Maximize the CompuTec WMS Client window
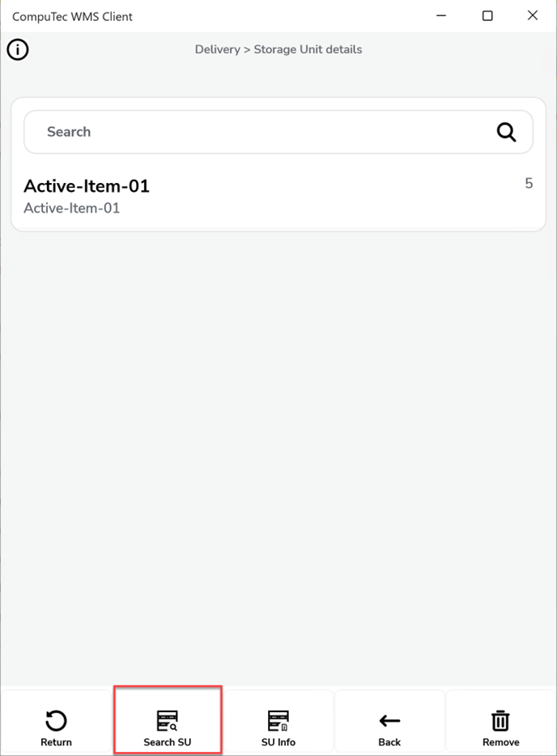Screen dimensions: 557x756 487,15
